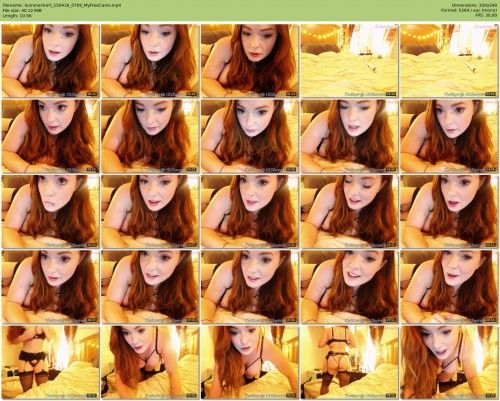500x401 pixels.
Task: Open the second thumbnail in the fourth row
Action: pyautogui.click(x=150, y=287)
